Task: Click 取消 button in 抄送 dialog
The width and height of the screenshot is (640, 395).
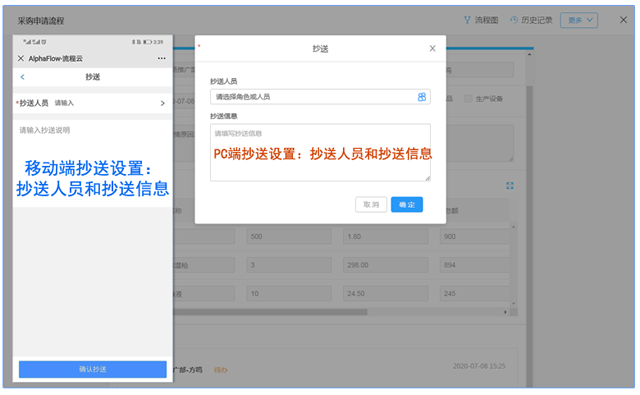Action: (371, 204)
